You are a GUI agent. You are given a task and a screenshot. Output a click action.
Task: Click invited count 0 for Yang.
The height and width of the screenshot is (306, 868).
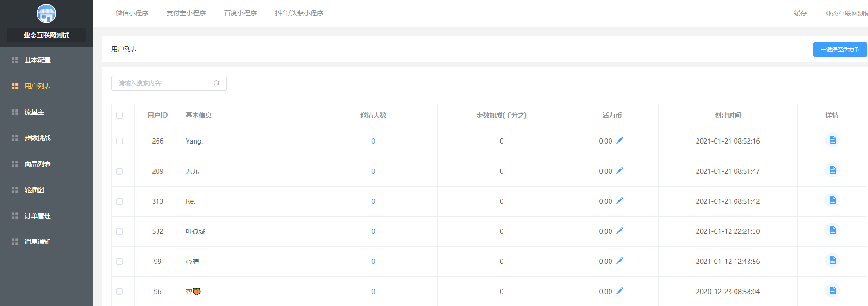(373, 141)
